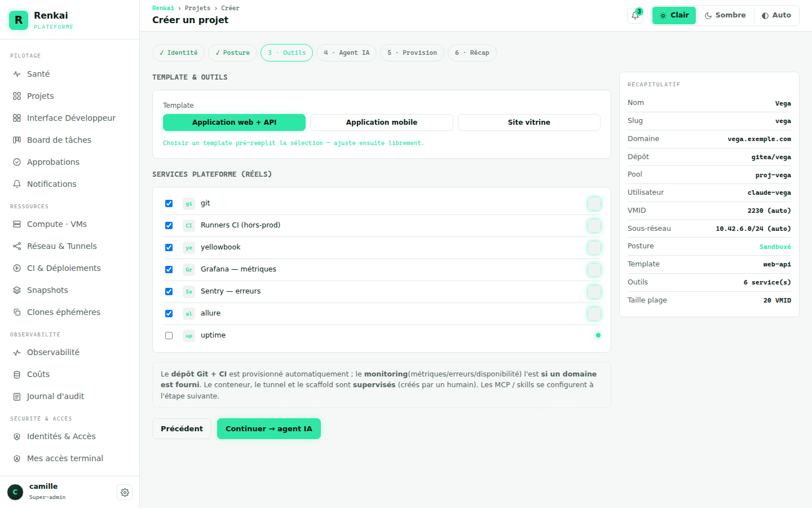812x508 pixels.
Task: Follow the Renkai breadcrumb link
Action: (x=163, y=8)
